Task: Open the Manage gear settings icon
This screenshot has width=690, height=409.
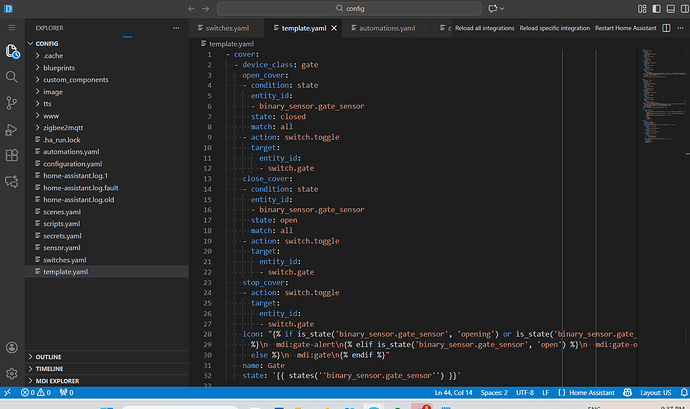Action: 12,374
